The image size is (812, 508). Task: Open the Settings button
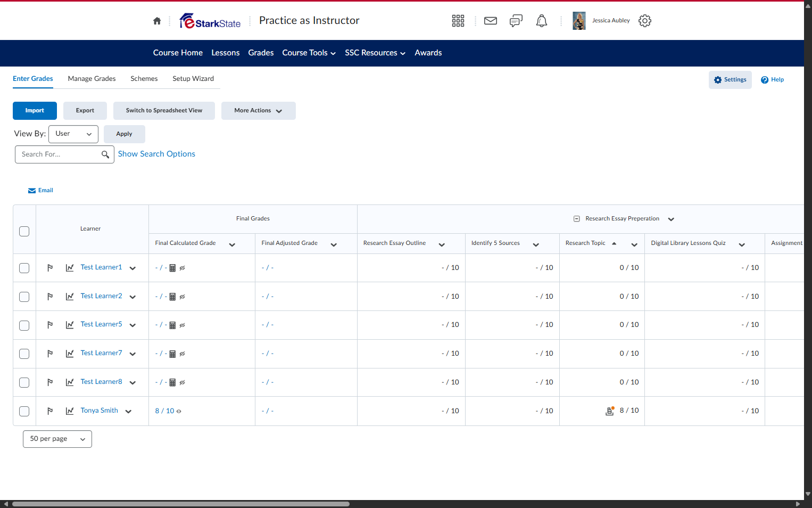pos(730,80)
